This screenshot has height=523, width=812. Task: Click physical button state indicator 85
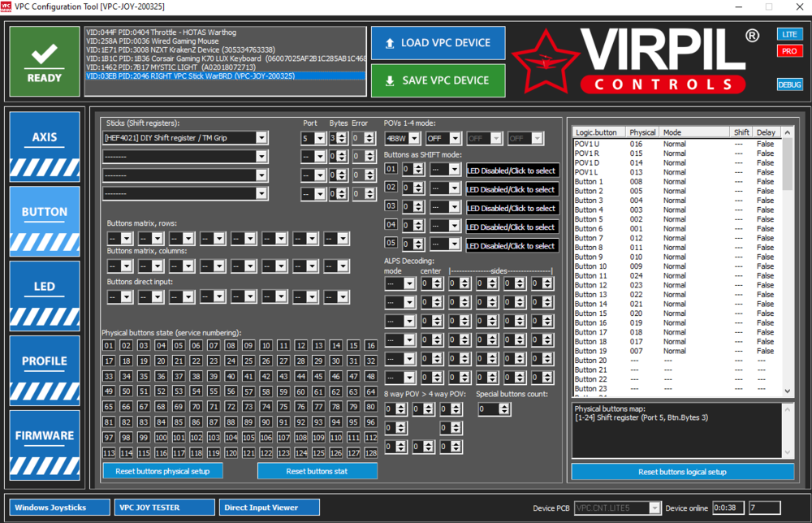(179, 422)
